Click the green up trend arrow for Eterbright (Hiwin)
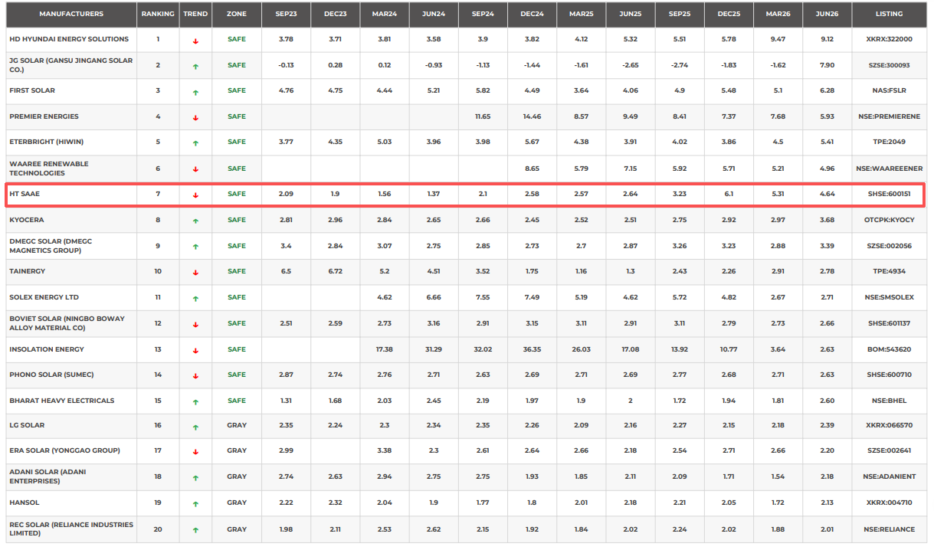 pyautogui.click(x=195, y=142)
